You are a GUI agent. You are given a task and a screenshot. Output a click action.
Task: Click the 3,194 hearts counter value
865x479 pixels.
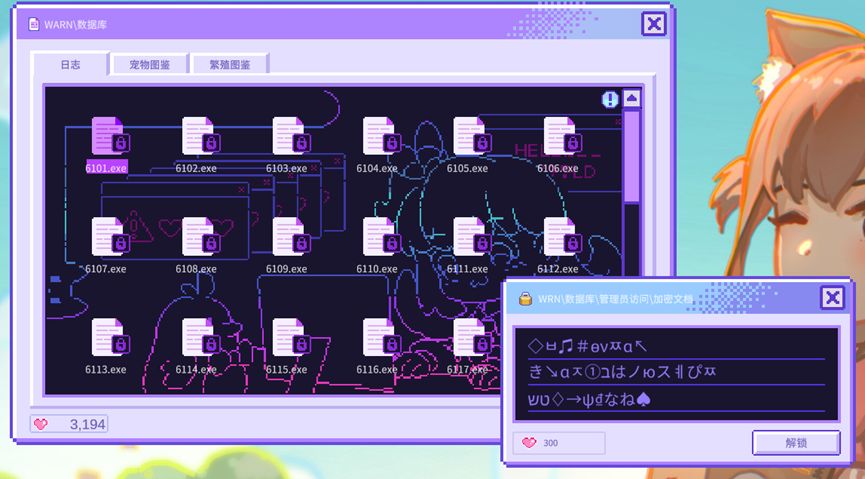[87, 424]
